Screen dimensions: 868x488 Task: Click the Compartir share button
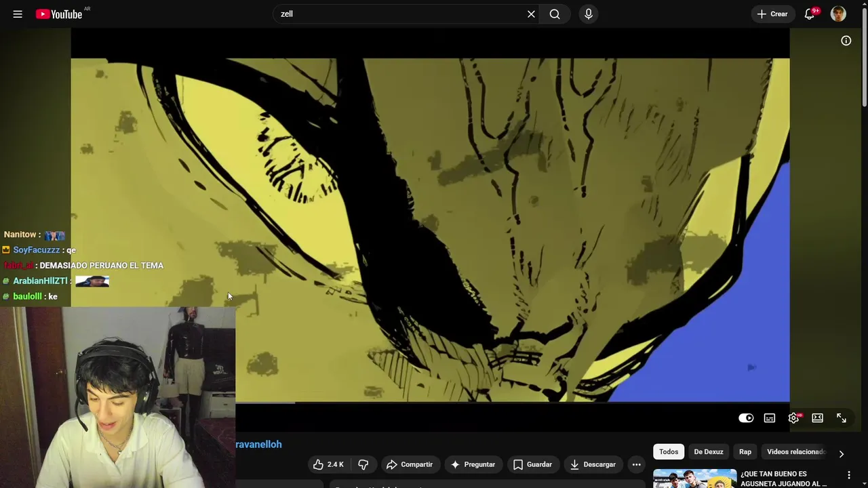[x=409, y=464]
